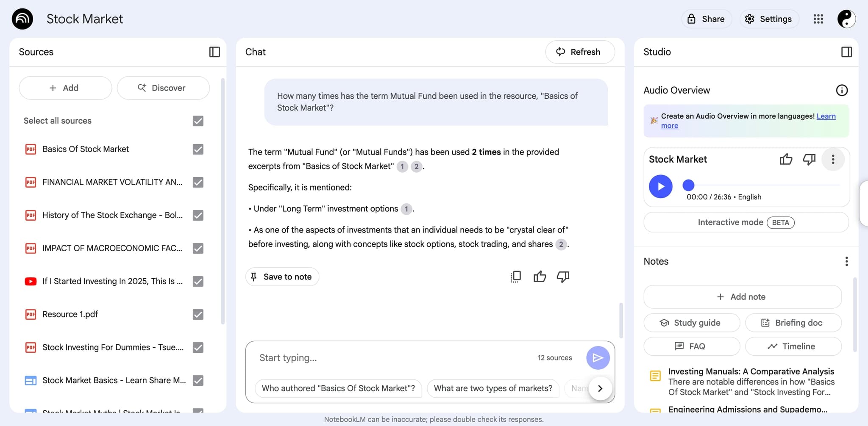Send the chat message

tap(598, 358)
